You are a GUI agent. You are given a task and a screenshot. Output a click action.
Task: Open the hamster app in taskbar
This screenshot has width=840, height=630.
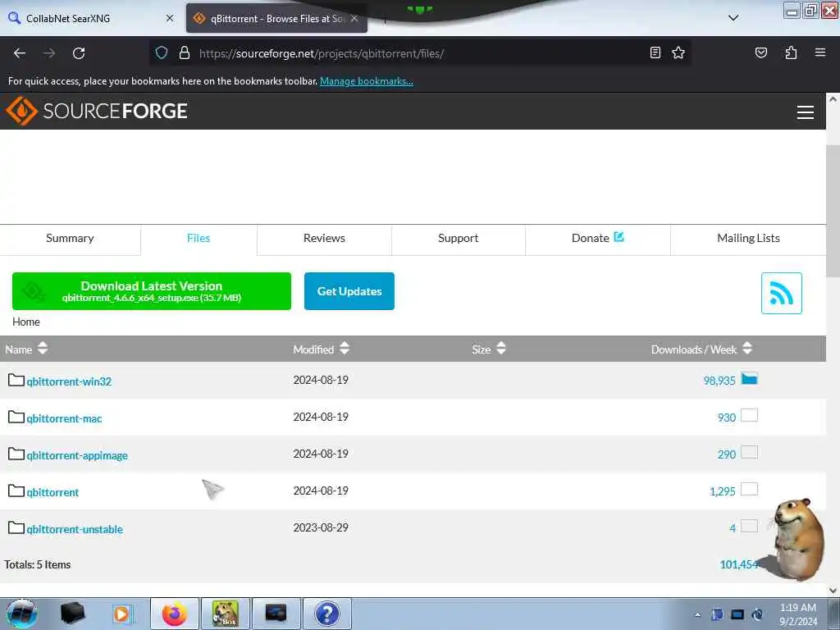coord(225,614)
